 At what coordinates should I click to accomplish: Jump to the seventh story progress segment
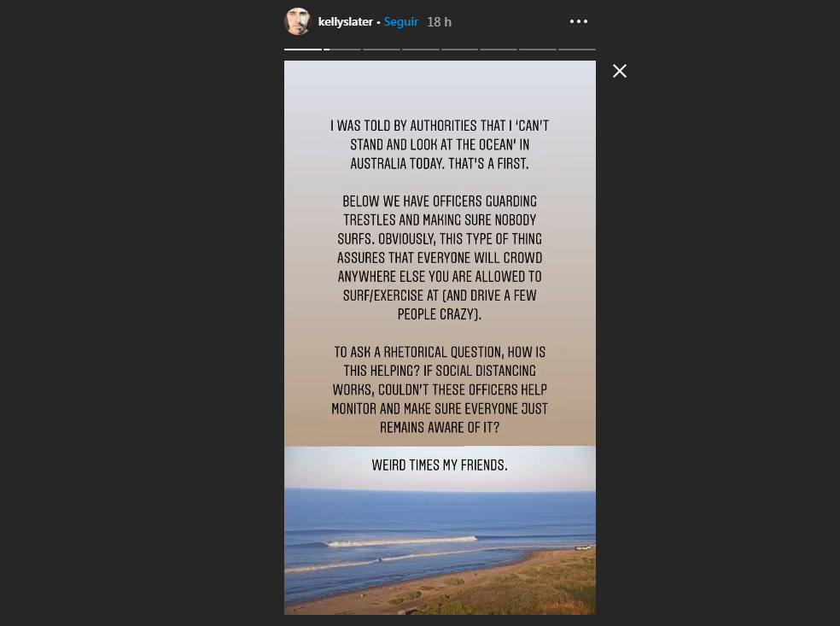[538, 50]
